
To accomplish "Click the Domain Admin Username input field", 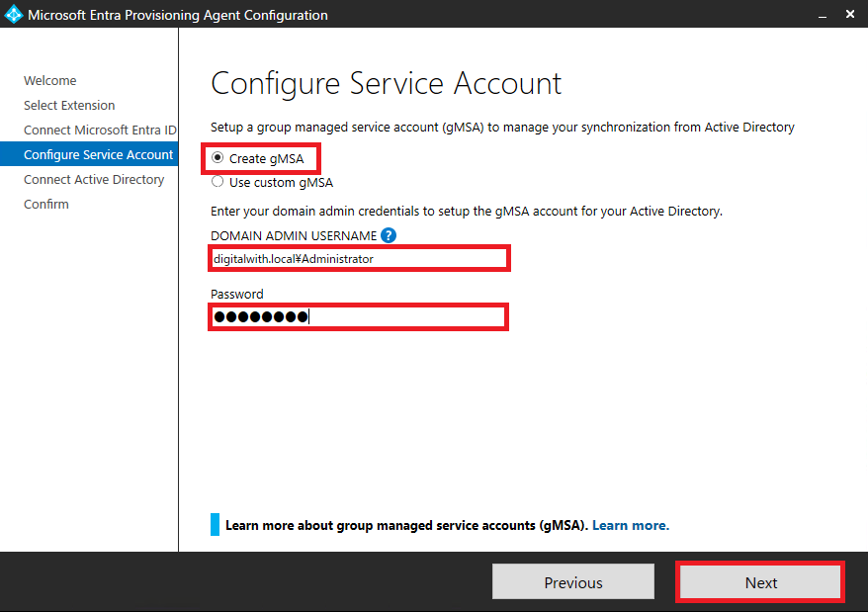I will pyautogui.click(x=359, y=259).
